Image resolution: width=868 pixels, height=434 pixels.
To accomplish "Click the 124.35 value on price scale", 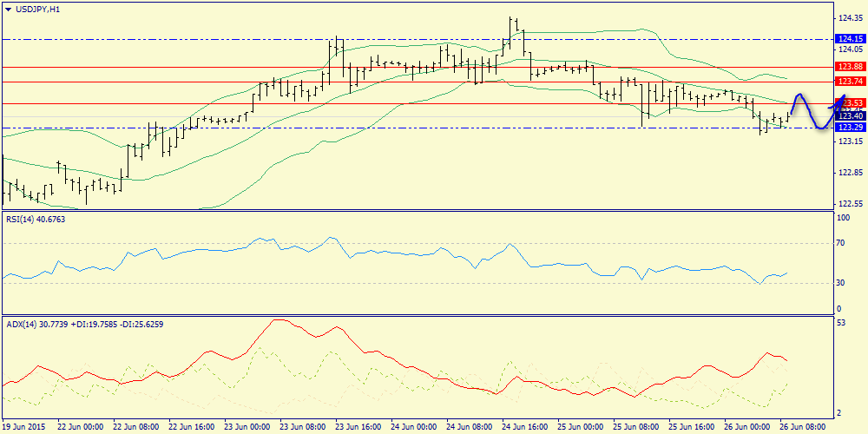I will (x=847, y=17).
